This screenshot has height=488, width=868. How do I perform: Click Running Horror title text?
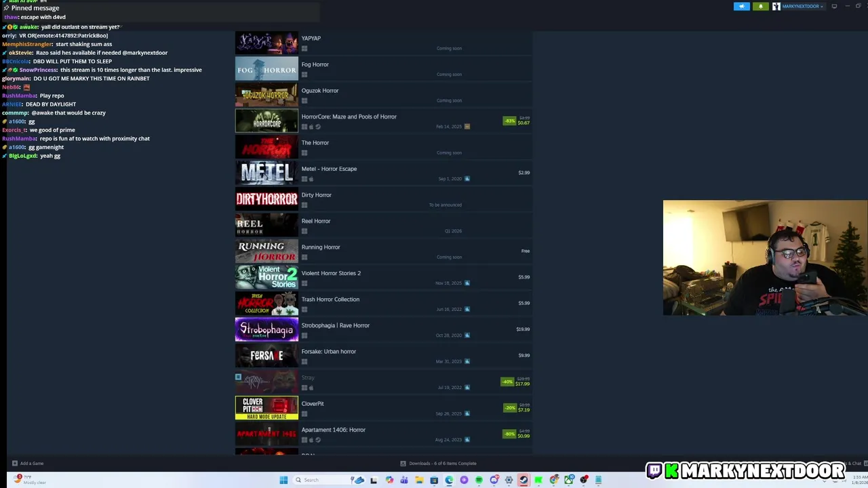pos(321,247)
